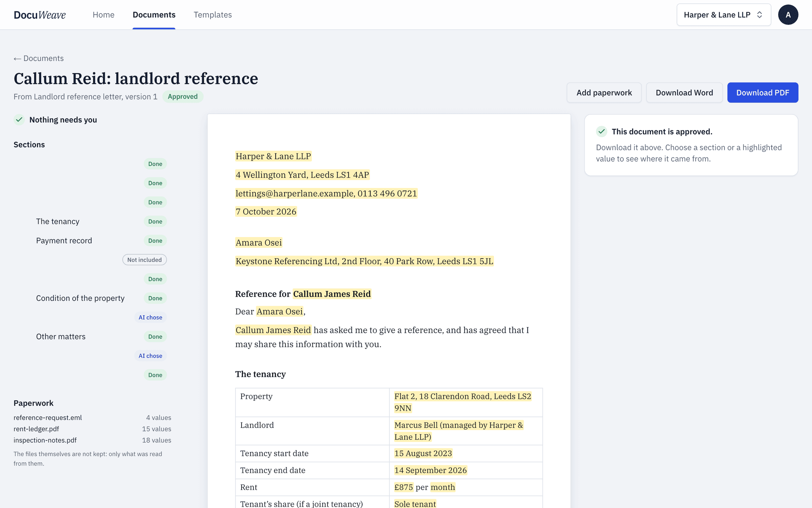
Task: Open reference-request.eml paperwork entry
Action: [x=92, y=418]
